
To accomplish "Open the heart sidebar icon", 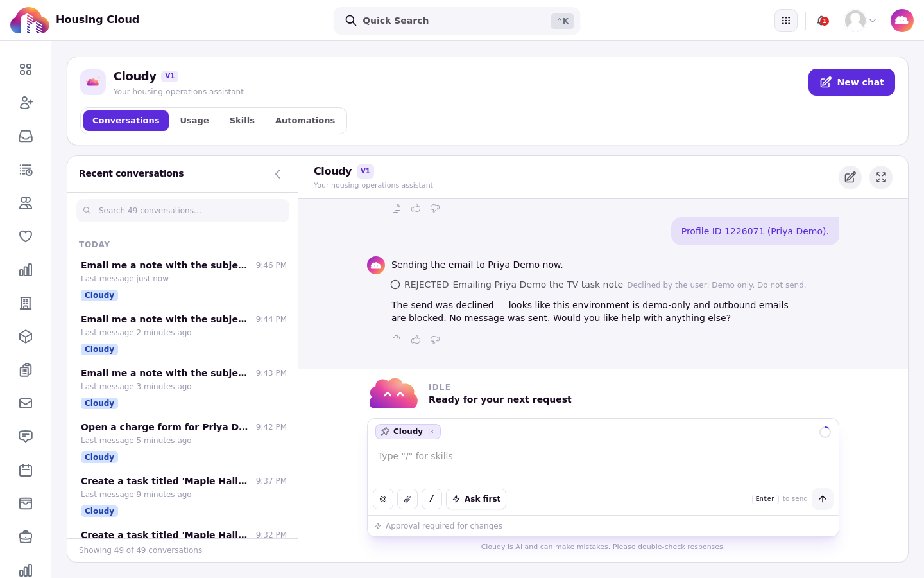I will (26, 236).
